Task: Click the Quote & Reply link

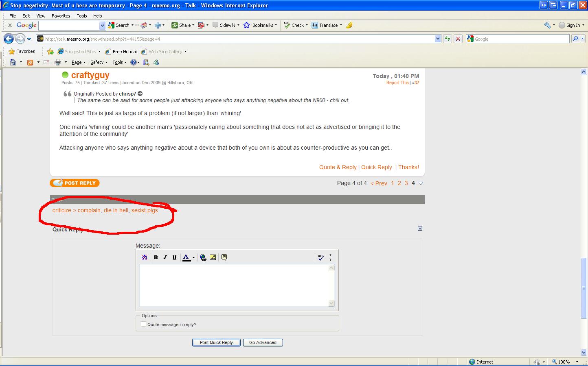Action: pos(338,167)
